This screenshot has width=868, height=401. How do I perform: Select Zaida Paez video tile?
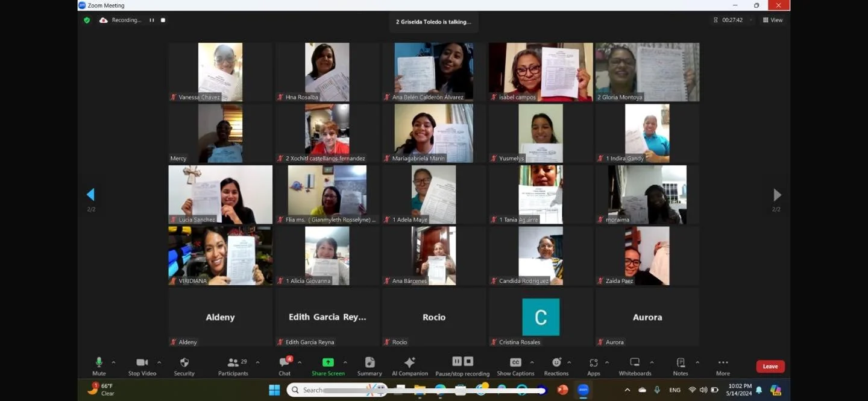[647, 256]
